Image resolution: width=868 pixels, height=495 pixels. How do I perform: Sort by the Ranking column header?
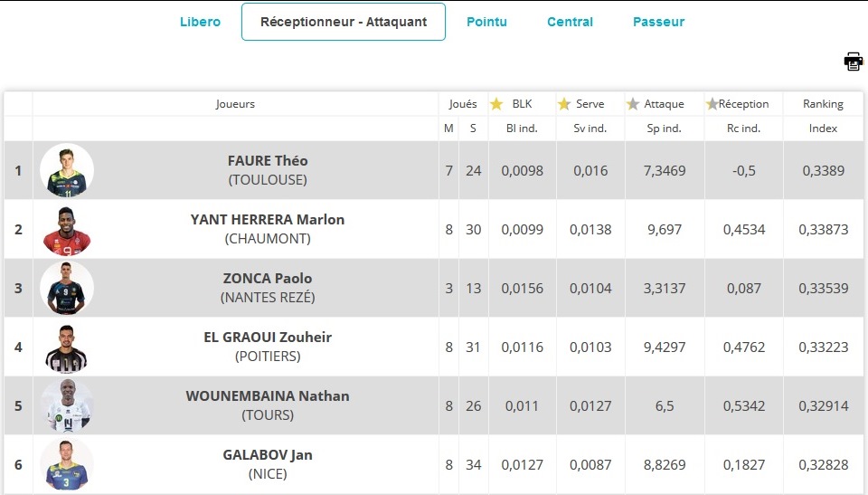[823, 104]
